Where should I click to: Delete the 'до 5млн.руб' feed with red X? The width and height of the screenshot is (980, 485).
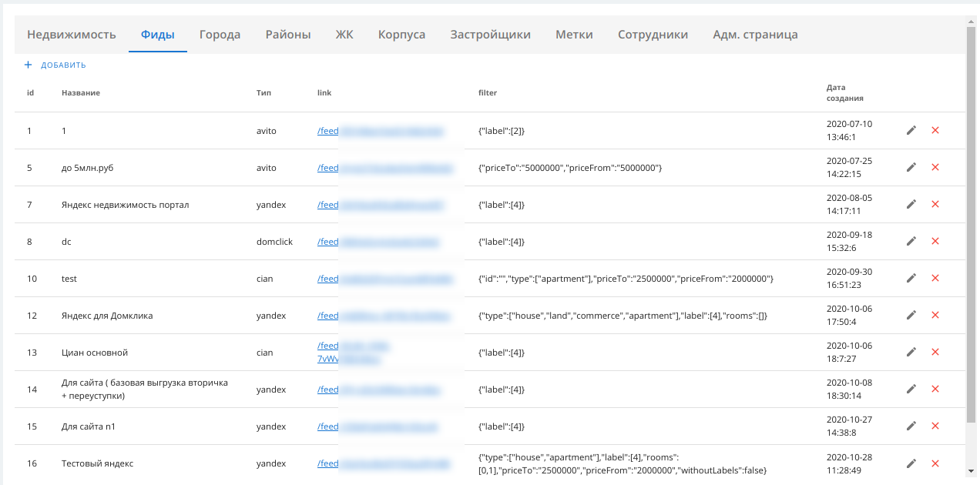click(935, 168)
